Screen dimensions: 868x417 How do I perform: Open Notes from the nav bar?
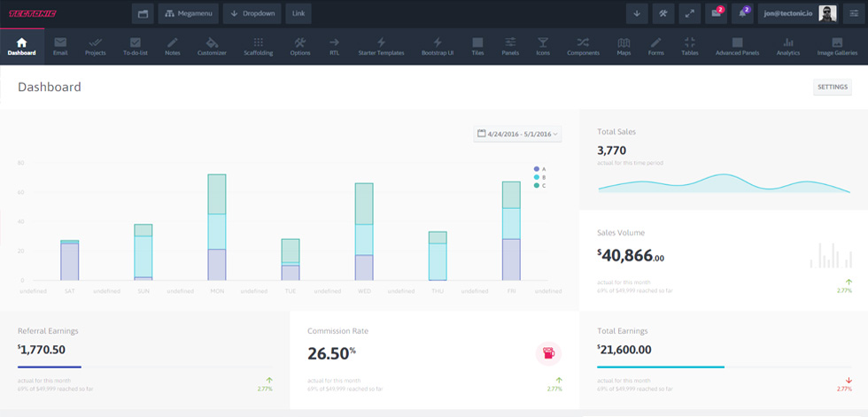(173, 46)
